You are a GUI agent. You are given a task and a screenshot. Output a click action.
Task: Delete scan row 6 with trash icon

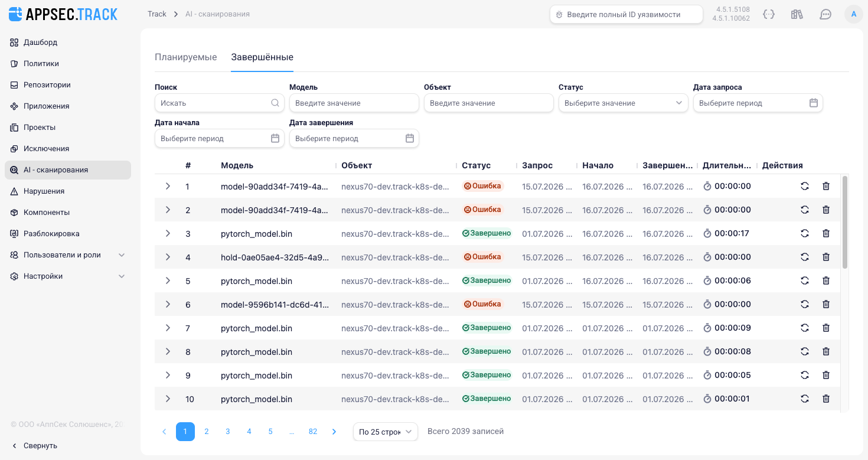click(826, 305)
